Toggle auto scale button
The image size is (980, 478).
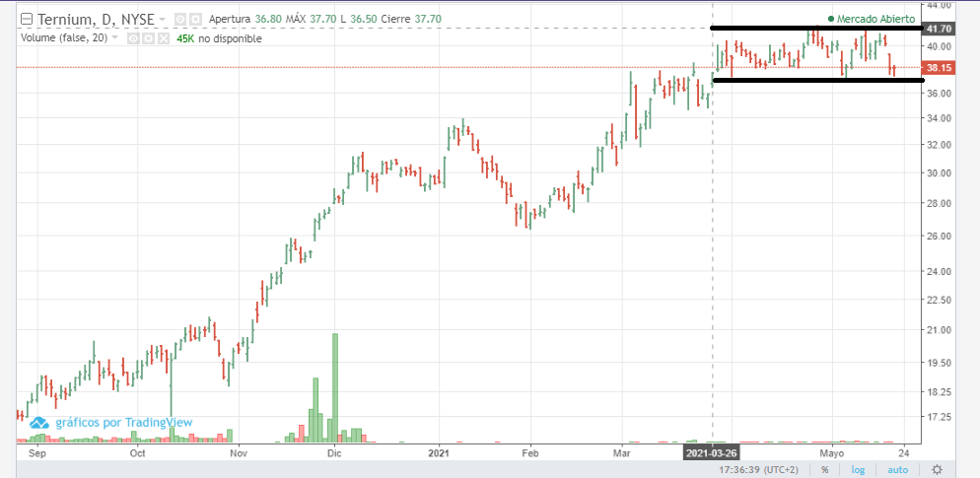pos(897,469)
